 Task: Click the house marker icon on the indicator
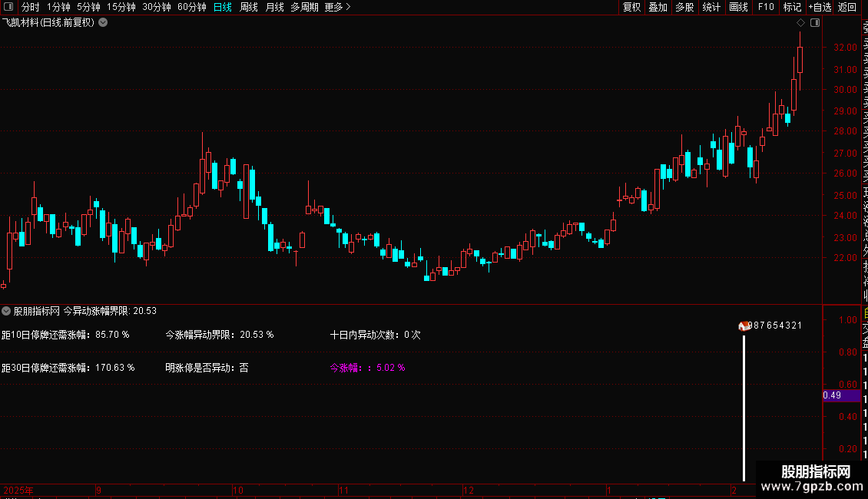pyautogui.click(x=744, y=326)
